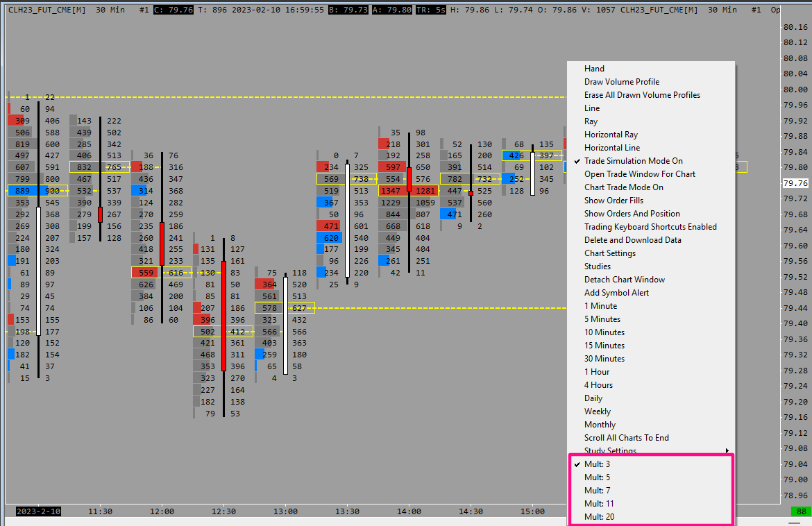The image size is (812, 526).
Task: Click Open Trade Window For Chart
Action: (x=639, y=174)
